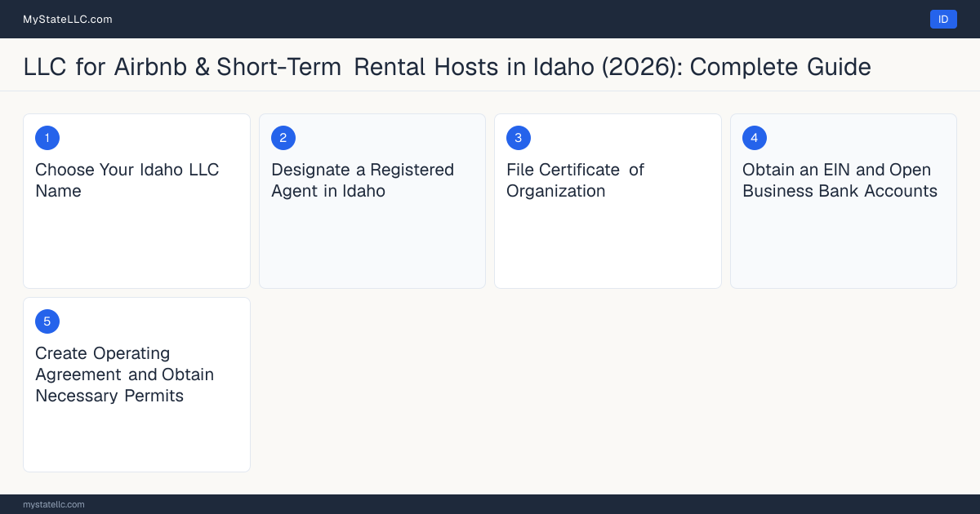The width and height of the screenshot is (980, 514).
Task: Click the page title 'LLC for Airbnb & Short-Term Rental Hosts'
Action: coord(448,67)
